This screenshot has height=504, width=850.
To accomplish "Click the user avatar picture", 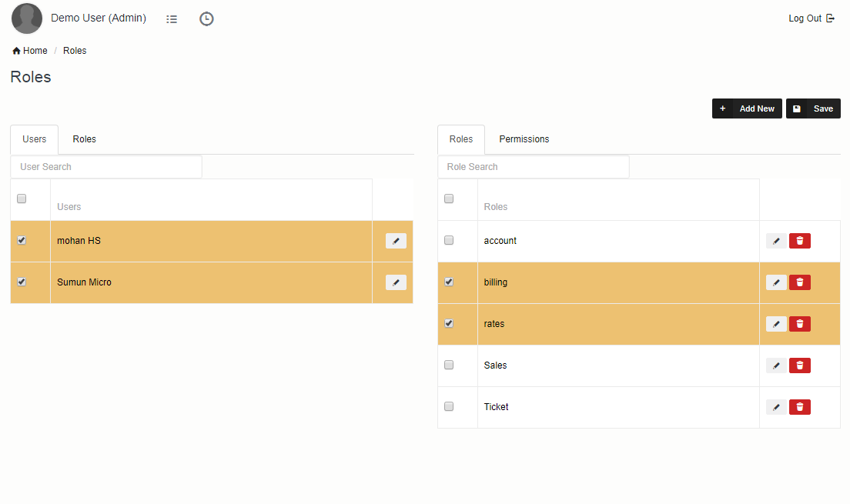I will tap(27, 18).
